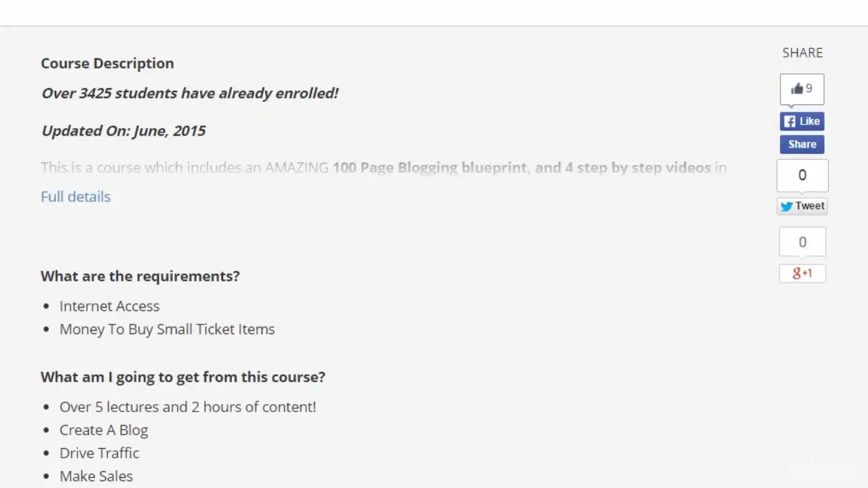Viewport: 868px width, 488px height.
Task: Select the Internet Access requirement item
Action: 109,306
